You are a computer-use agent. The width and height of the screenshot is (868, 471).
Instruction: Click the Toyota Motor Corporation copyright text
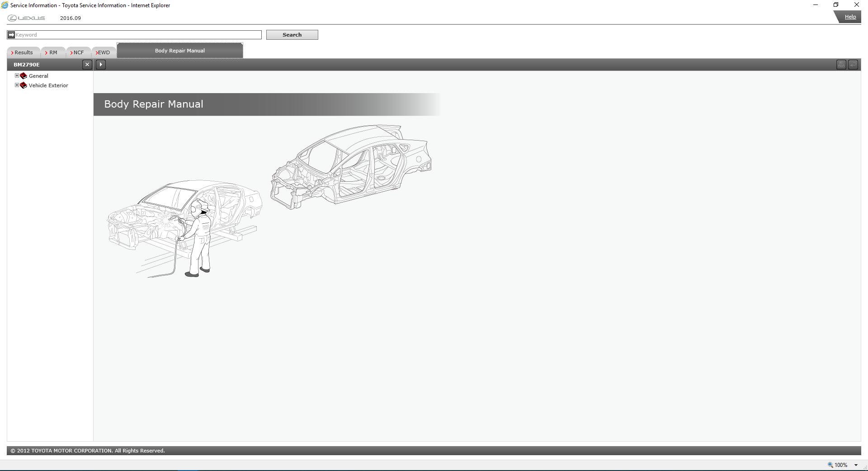tap(88, 451)
